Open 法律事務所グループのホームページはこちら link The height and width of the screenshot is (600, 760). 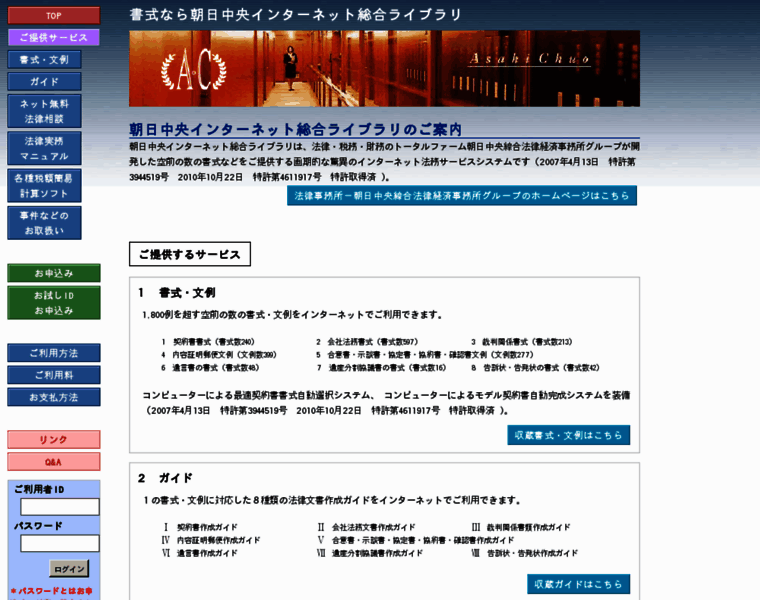point(462,195)
